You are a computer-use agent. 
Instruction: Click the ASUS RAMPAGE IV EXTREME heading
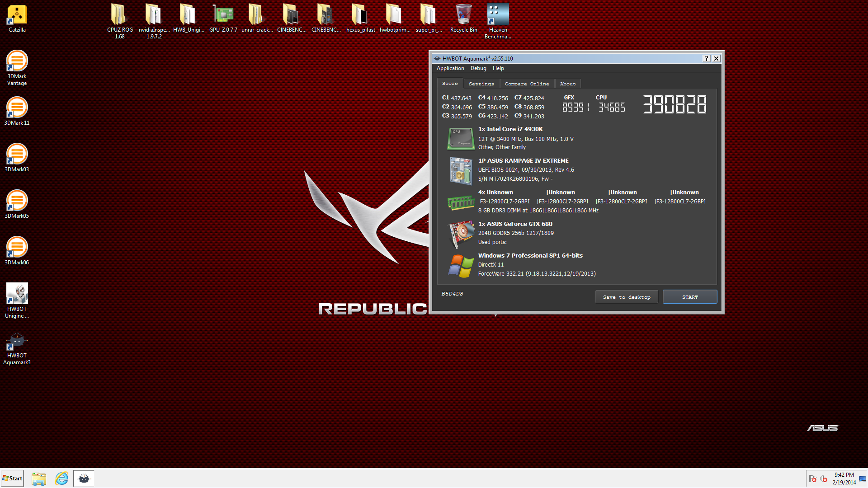(524, 161)
